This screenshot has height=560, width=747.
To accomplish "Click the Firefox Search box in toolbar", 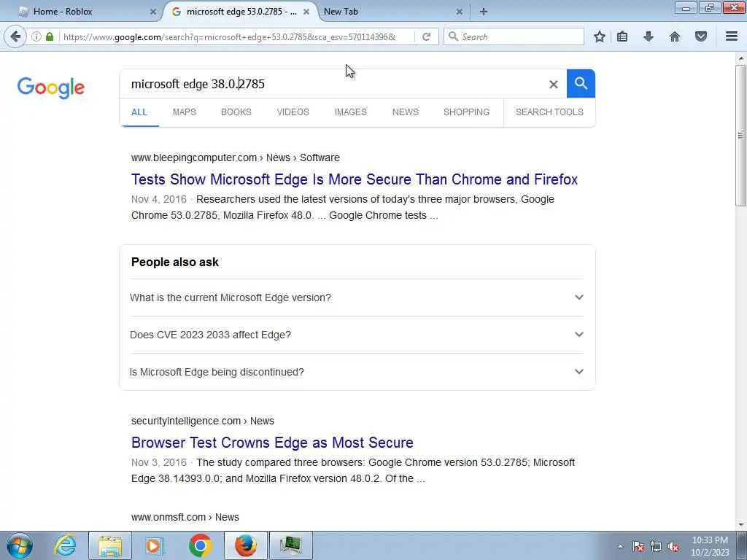I will coord(514,36).
